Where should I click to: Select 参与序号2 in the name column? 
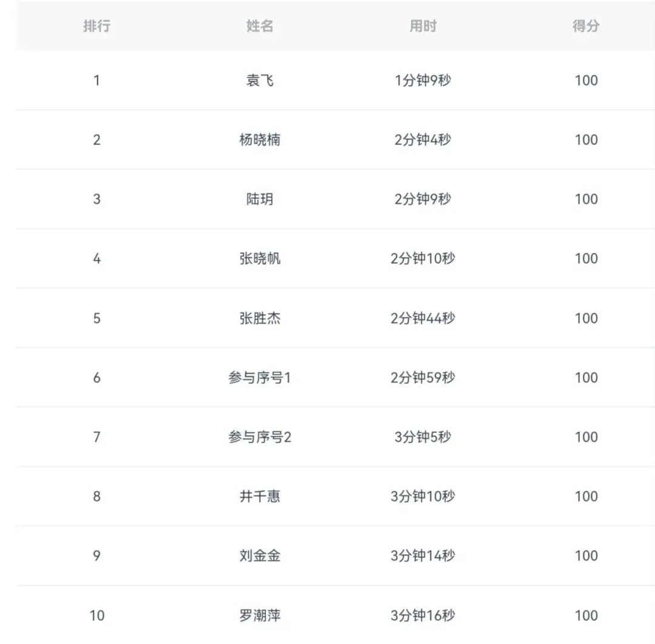[x=260, y=437]
